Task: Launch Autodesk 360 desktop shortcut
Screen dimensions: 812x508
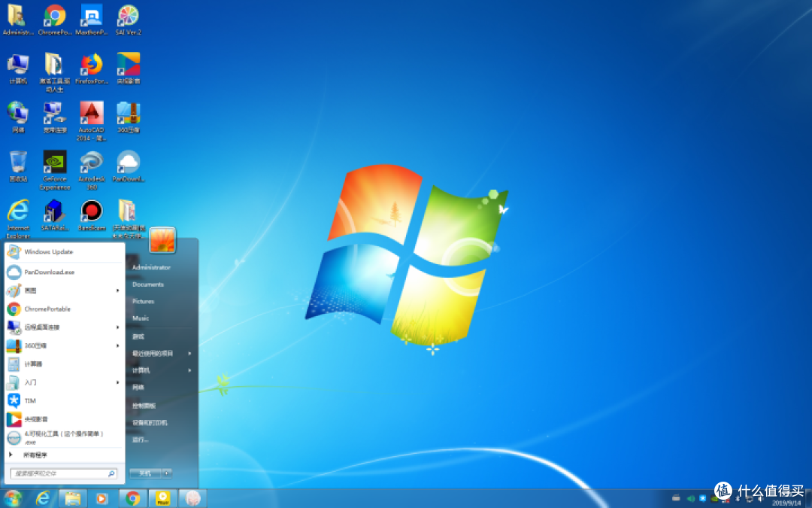Action: click(x=91, y=170)
